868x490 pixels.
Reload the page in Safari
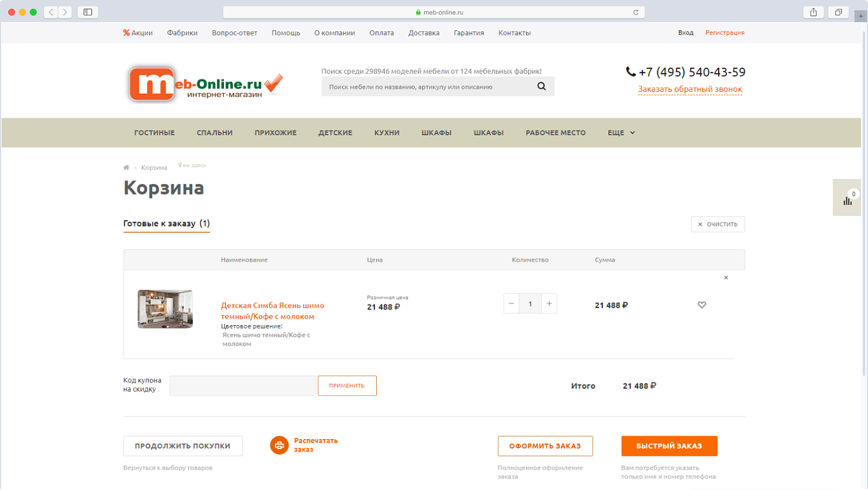coord(635,12)
